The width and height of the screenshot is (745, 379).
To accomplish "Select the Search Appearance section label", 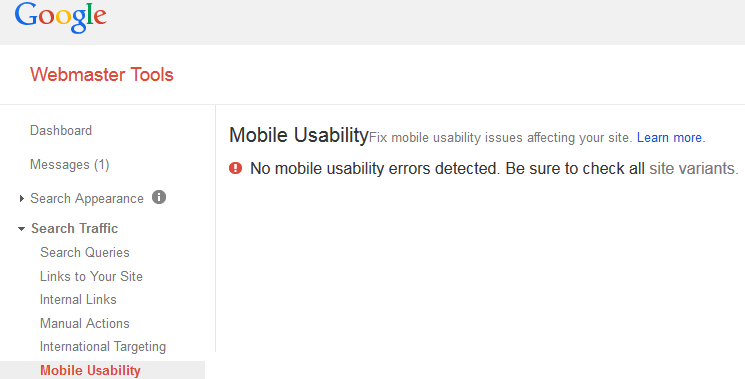I will (87, 199).
